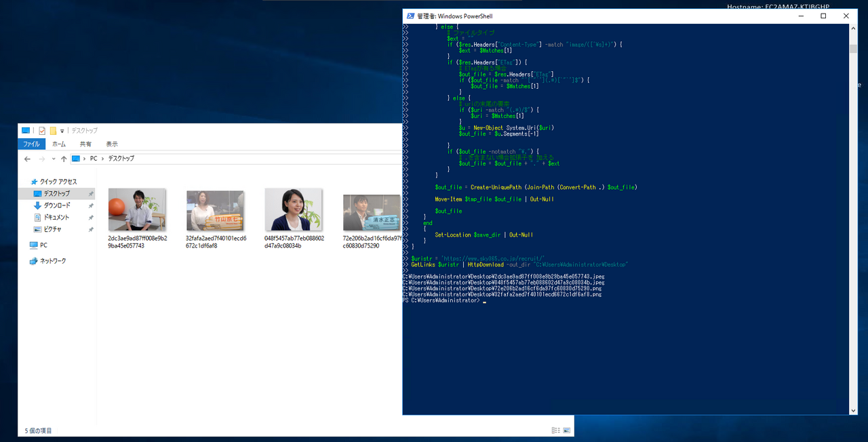The width and height of the screenshot is (868, 442).
Task: Click the PowerShell icon in the title bar
Action: point(410,16)
